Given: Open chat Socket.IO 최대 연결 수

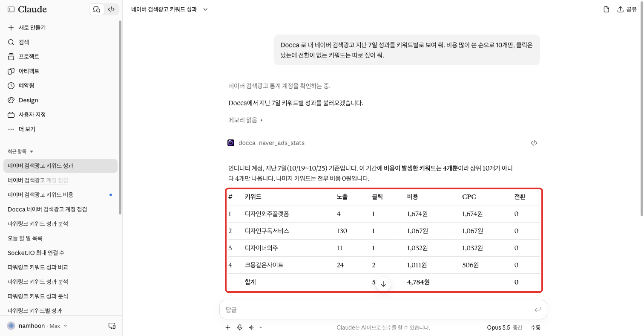Looking at the screenshot, I should tap(60, 253).
